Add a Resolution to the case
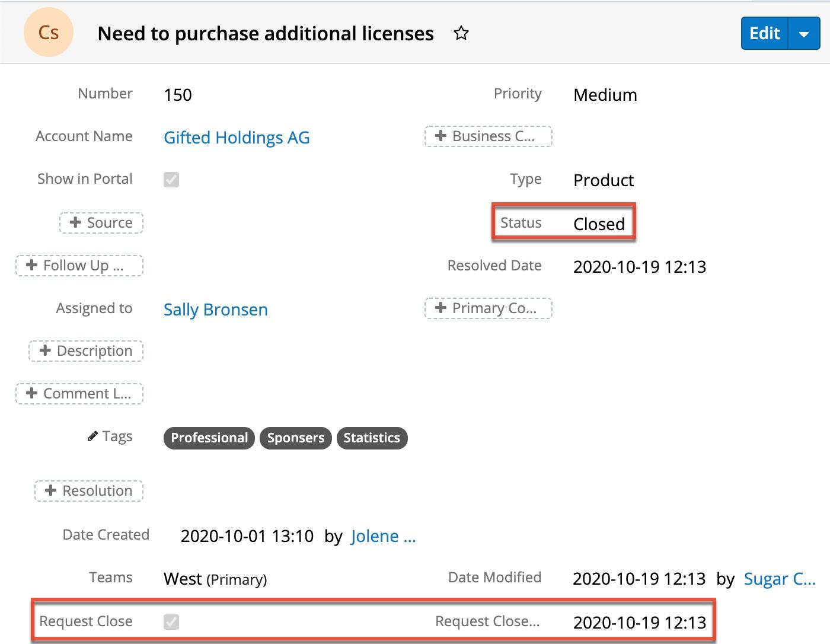830x644 pixels. click(x=89, y=491)
